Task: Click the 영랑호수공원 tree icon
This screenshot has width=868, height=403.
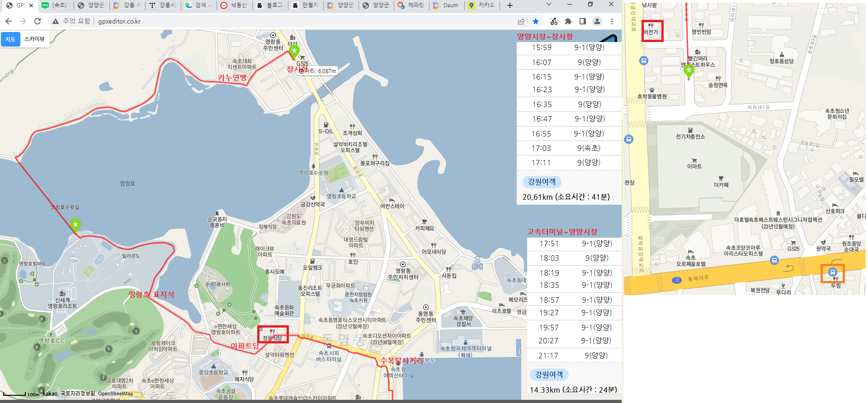Action: (313, 166)
